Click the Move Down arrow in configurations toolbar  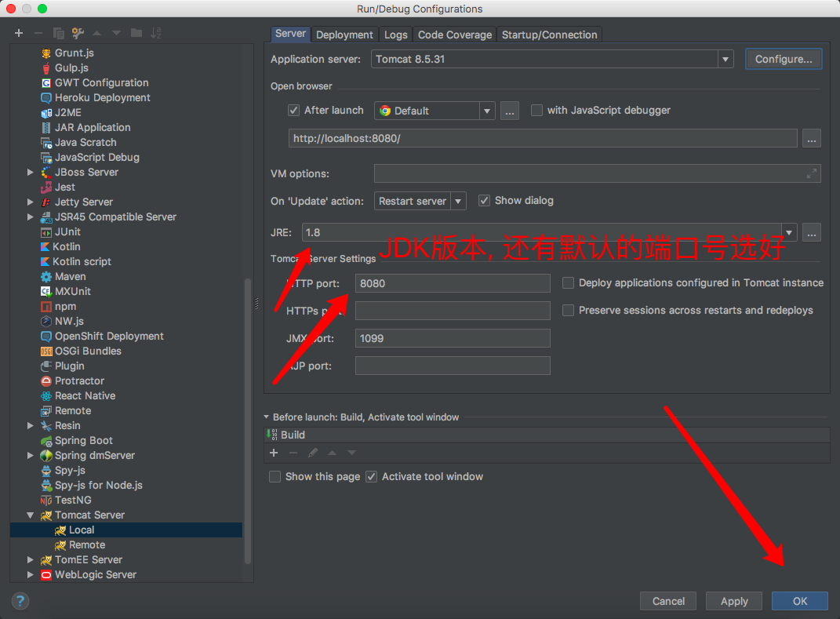pos(116,33)
